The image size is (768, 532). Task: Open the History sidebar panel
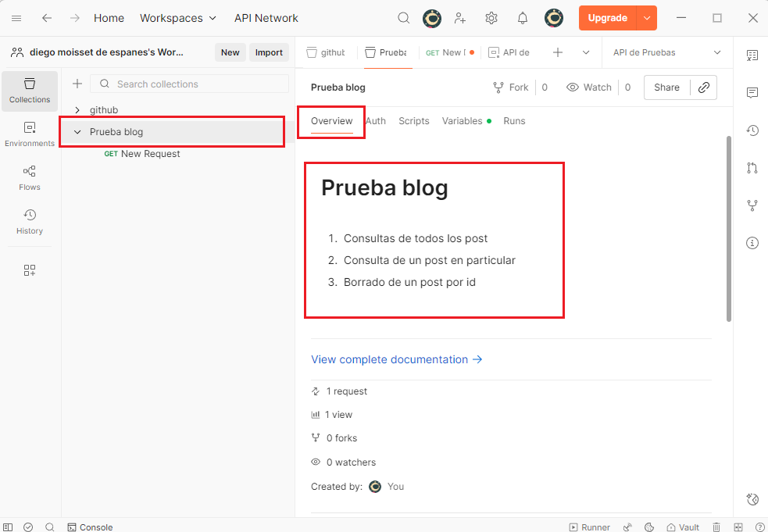pyautogui.click(x=30, y=222)
